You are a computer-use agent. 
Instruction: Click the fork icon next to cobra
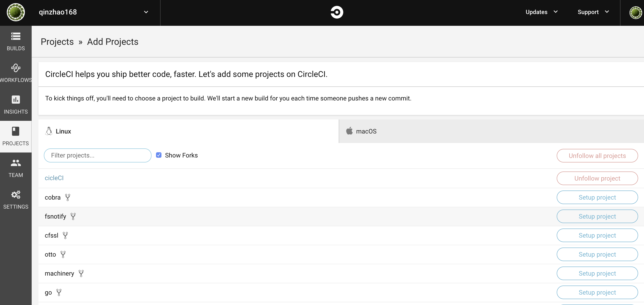(68, 197)
